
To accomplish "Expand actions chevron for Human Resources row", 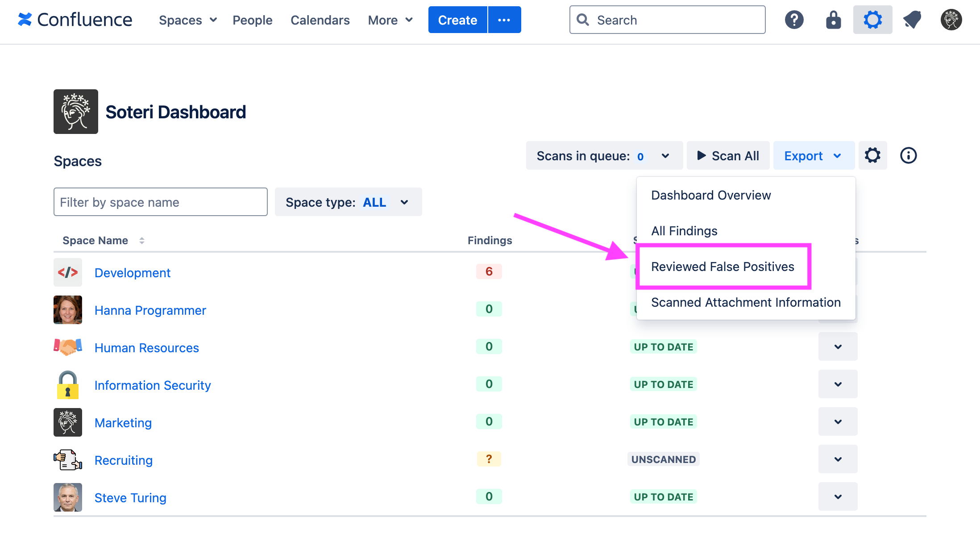I will (838, 346).
